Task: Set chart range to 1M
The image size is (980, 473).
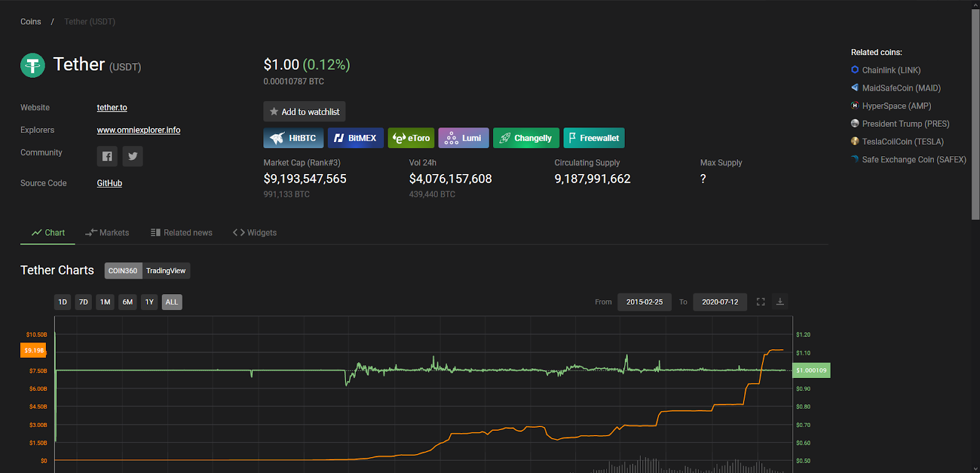Action: pyautogui.click(x=105, y=302)
